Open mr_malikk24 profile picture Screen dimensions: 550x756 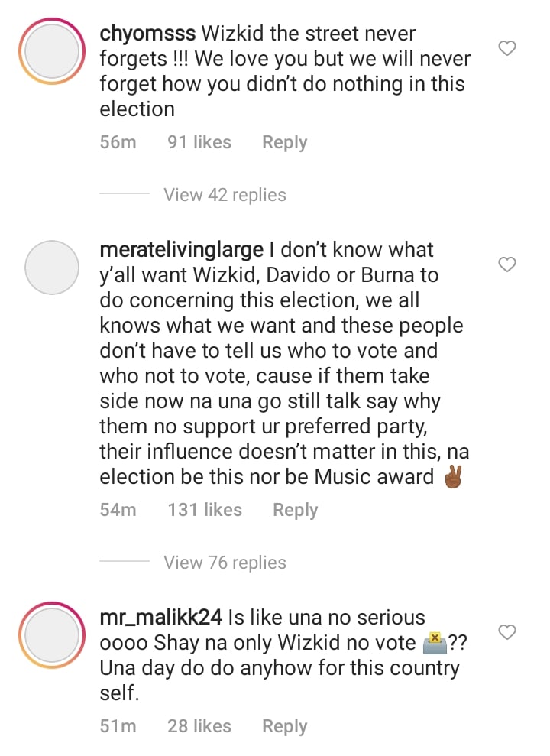52,636
